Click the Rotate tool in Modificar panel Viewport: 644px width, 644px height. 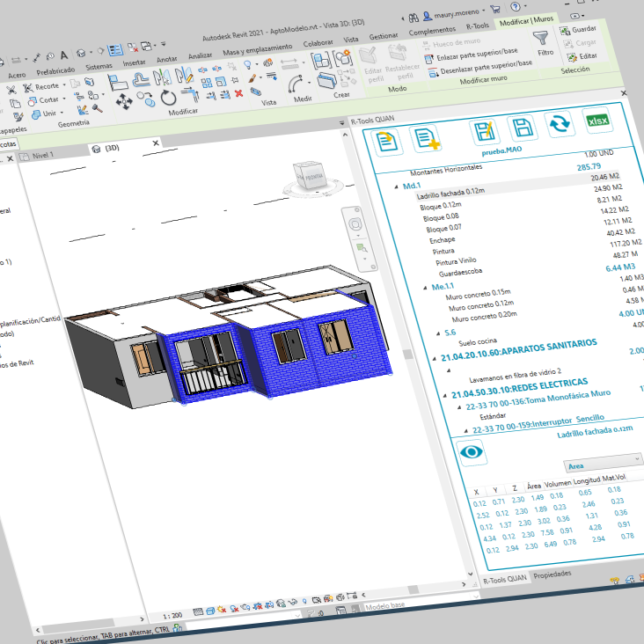[x=168, y=99]
